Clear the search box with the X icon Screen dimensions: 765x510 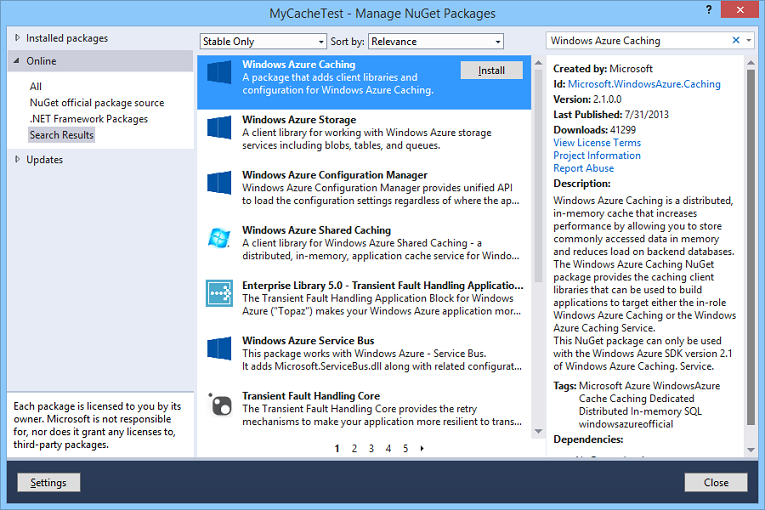736,41
